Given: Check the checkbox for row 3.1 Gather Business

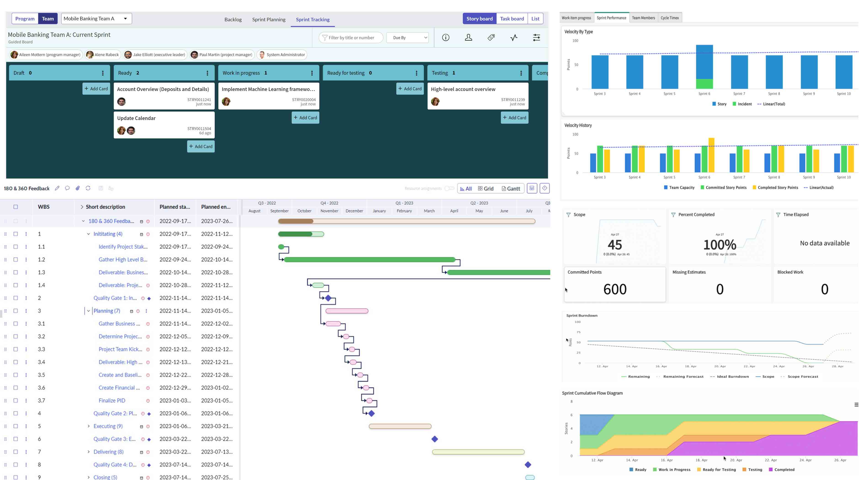Looking at the screenshot, I should click(x=16, y=324).
